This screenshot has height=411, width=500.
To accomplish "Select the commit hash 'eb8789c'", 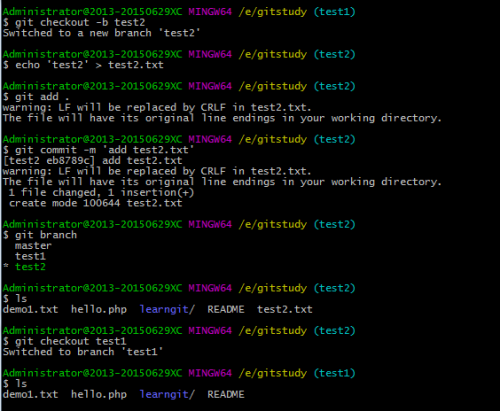I will click(x=68, y=160).
